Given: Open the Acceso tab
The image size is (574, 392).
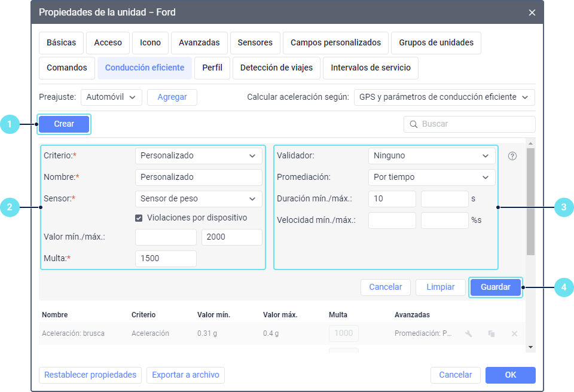Looking at the screenshot, I should (108, 43).
